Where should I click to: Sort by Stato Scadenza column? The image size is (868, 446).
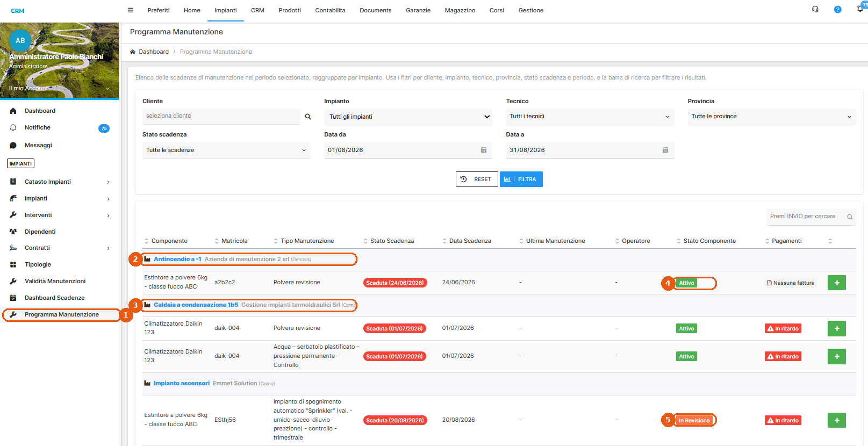point(389,241)
